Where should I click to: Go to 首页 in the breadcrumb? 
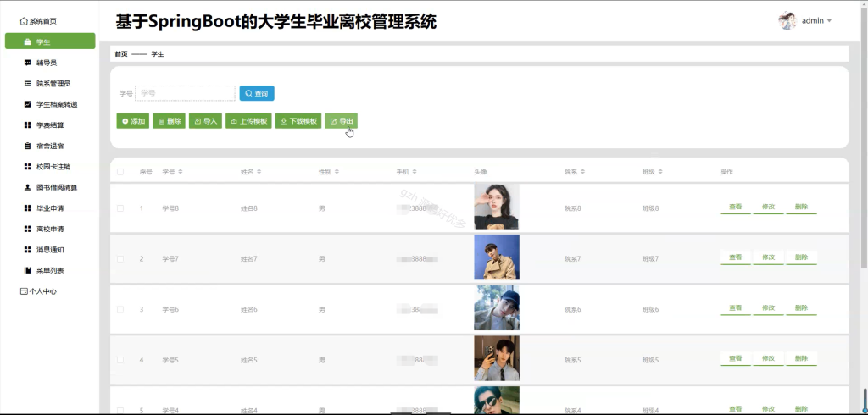point(120,54)
